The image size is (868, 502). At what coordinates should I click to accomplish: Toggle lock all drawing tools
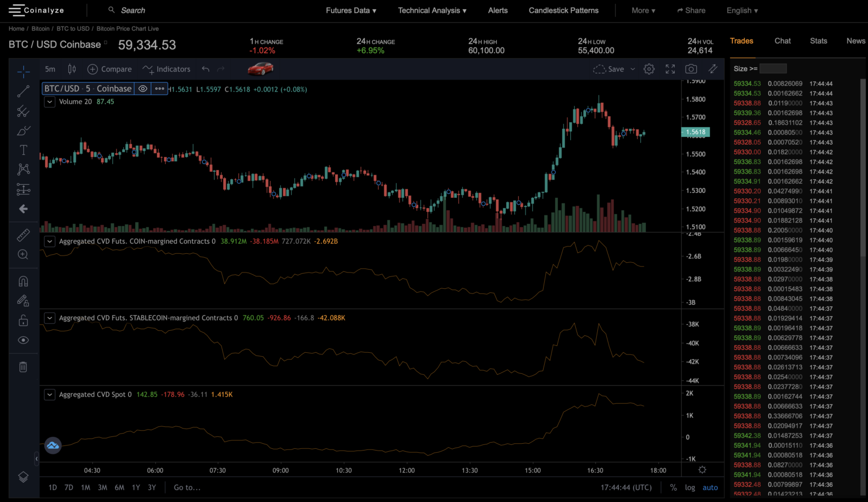click(23, 321)
